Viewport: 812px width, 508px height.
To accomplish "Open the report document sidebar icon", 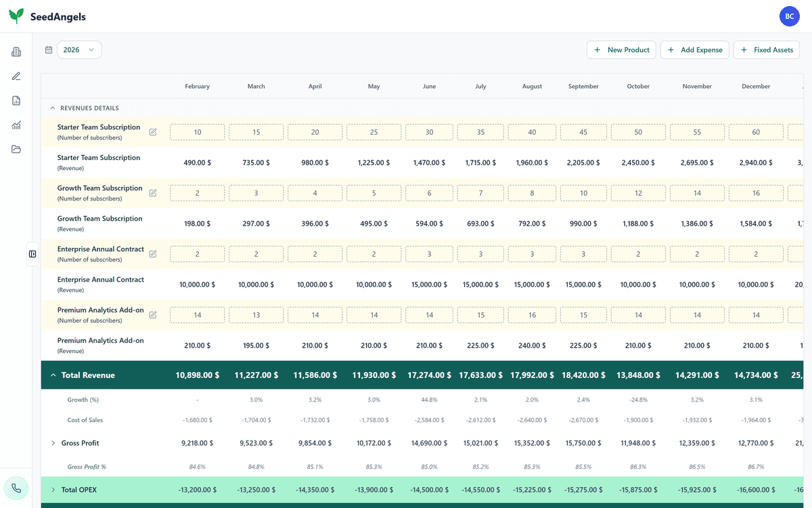I will [16, 101].
